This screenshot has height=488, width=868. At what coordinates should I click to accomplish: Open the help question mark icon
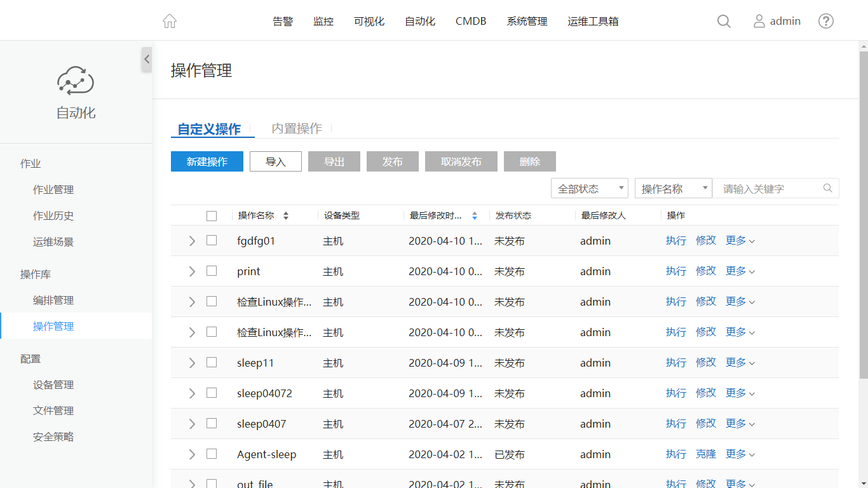[825, 21]
